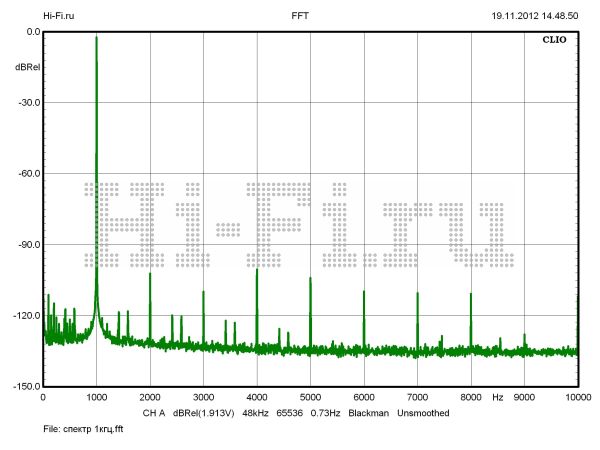600x450 pixels.
Task: Click the dBRel(1.913V) reference text
Action: click(x=203, y=412)
